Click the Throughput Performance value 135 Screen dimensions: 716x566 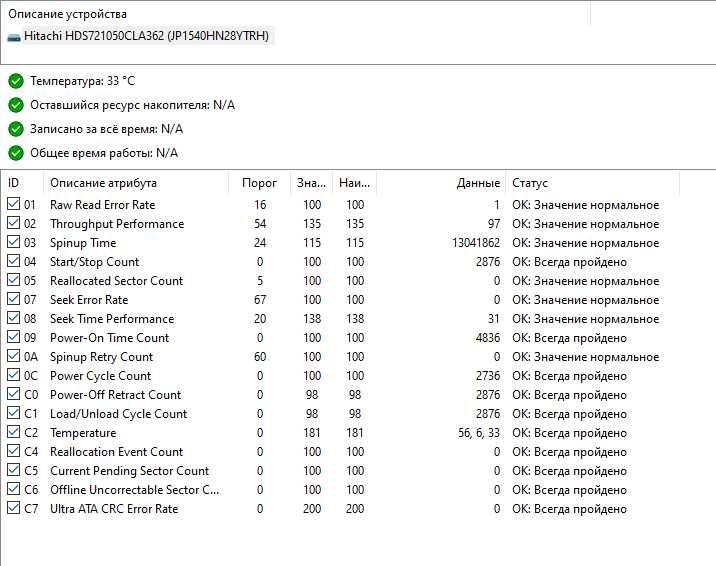[x=312, y=224]
